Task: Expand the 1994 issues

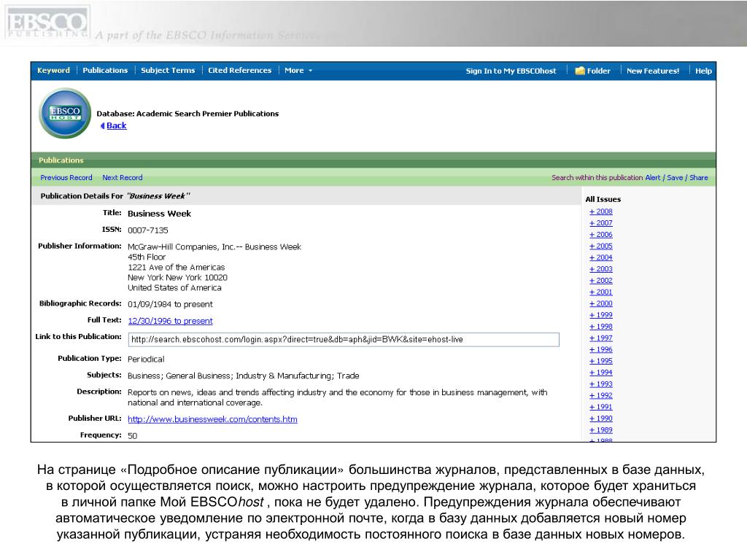Action: [x=601, y=373]
